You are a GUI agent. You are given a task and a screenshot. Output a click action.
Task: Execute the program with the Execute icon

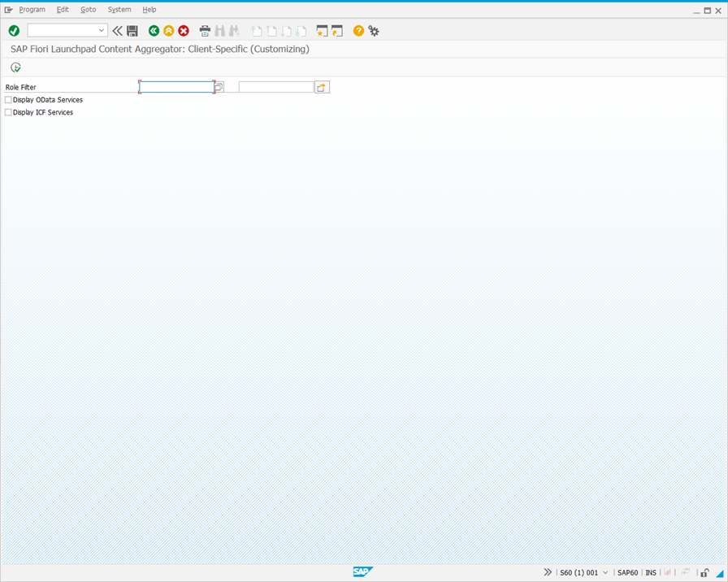pos(15,67)
